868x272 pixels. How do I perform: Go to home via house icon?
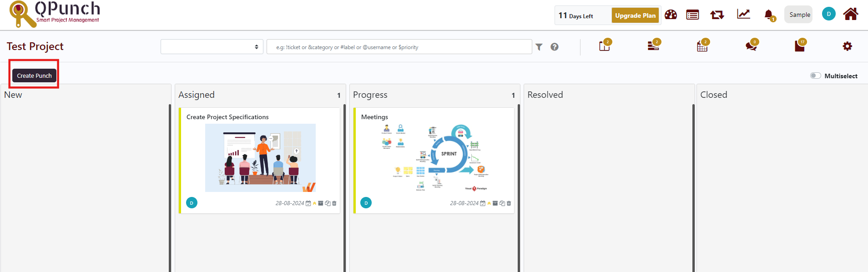coord(850,14)
